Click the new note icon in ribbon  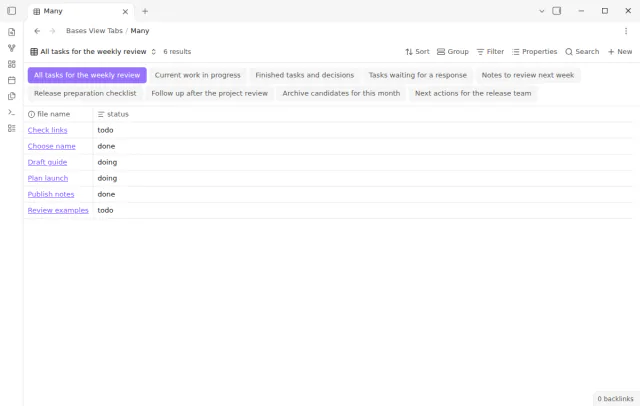11,32
